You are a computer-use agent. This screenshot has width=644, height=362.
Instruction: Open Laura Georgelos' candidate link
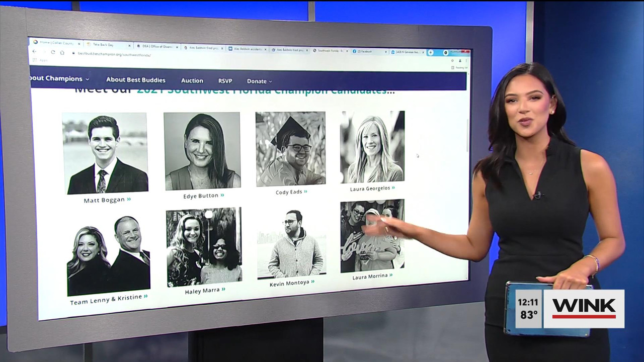pos(372,189)
